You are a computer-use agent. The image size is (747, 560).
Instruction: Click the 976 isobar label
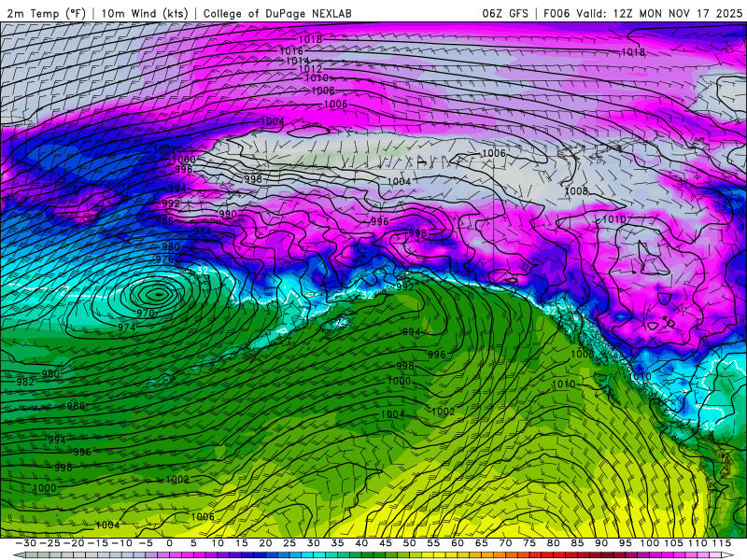pyautogui.click(x=164, y=259)
